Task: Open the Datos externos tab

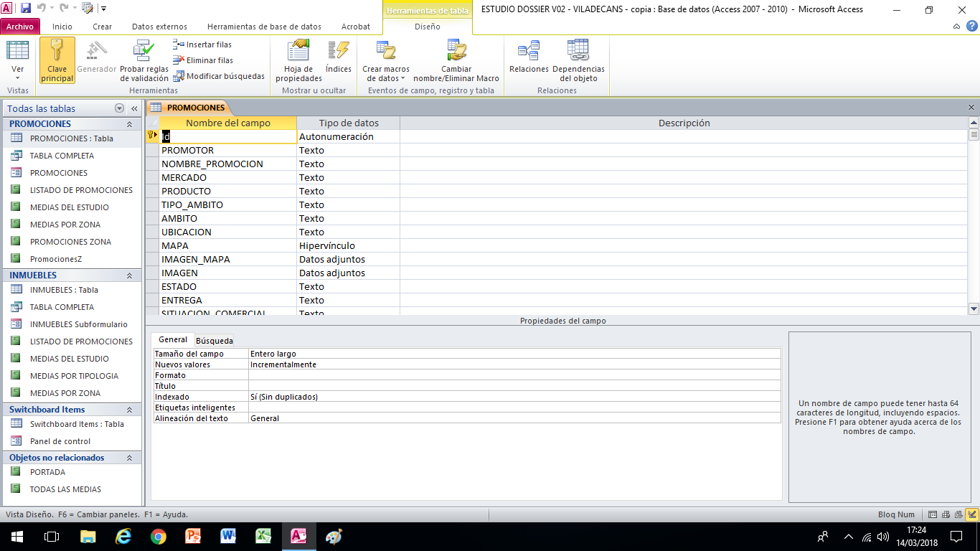Action: [x=159, y=27]
